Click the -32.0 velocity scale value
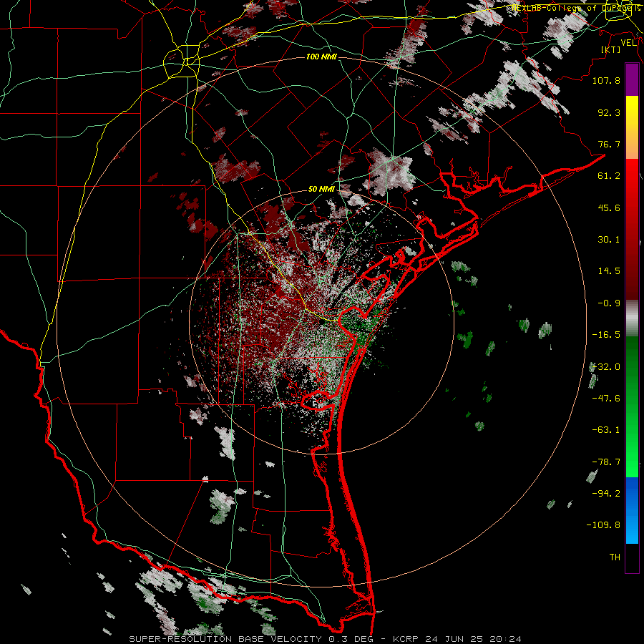This screenshot has height=644, width=644. pos(606,367)
